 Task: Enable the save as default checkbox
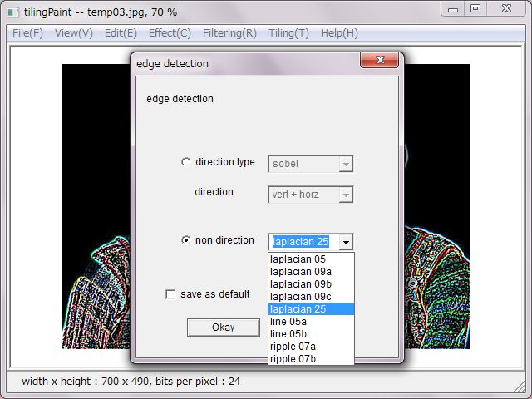point(170,294)
